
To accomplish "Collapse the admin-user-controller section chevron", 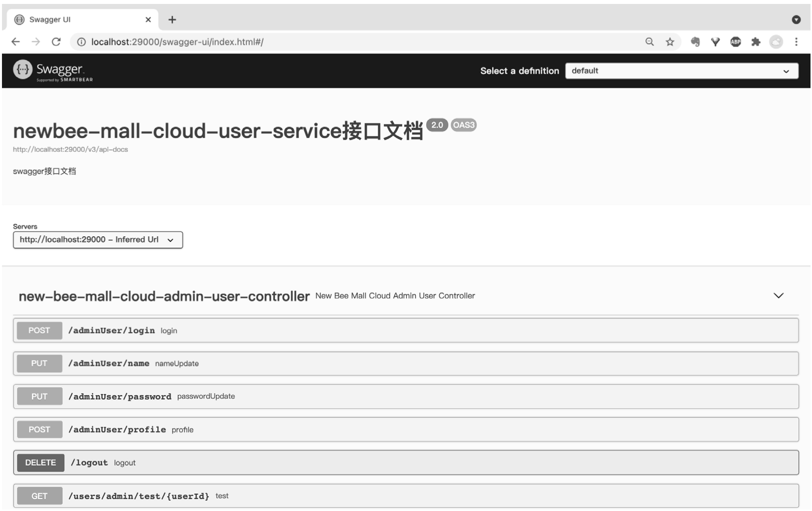I will click(x=778, y=295).
